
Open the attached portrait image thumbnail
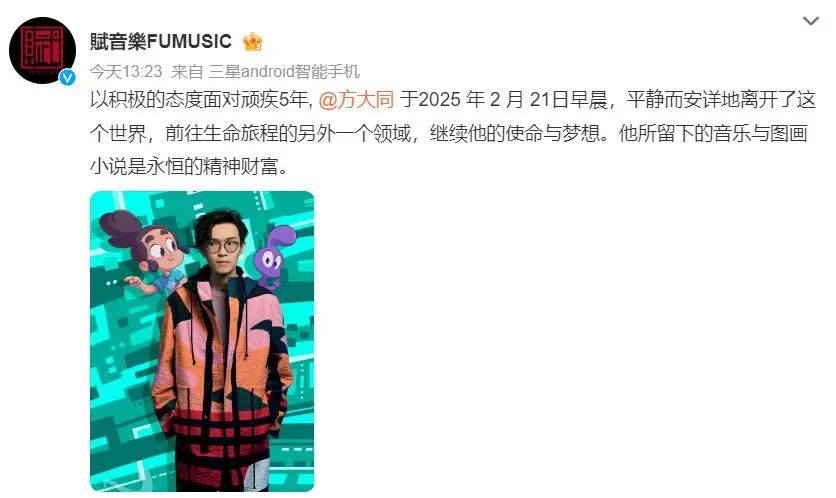202,341
